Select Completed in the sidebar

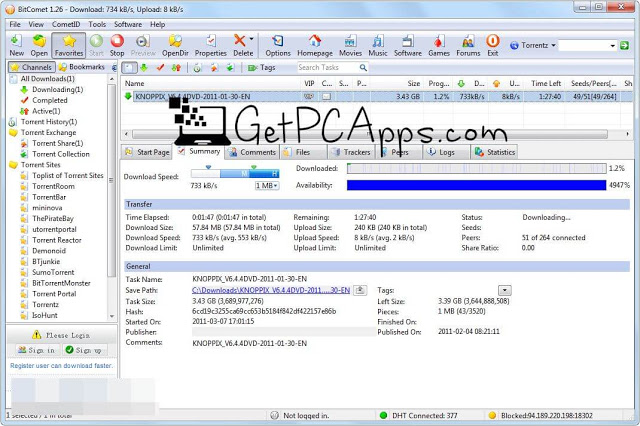(x=49, y=100)
